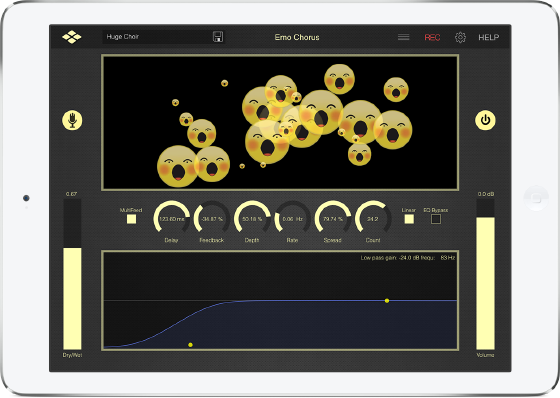Open the Huge Choir preset selector
Image resolution: width=560 pixels, height=398 pixels.
(x=158, y=37)
